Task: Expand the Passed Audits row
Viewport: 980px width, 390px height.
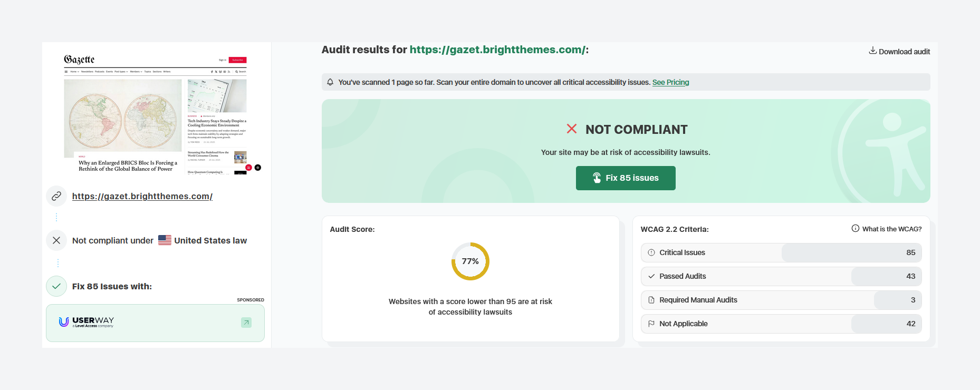Action: [x=781, y=276]
